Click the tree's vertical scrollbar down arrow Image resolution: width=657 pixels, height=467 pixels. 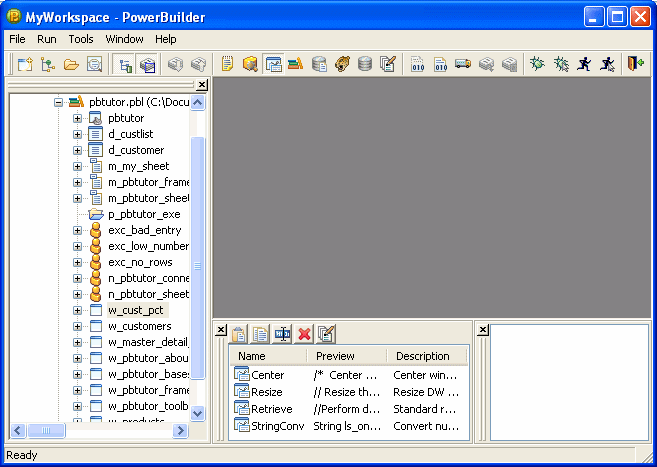(198, 413)
